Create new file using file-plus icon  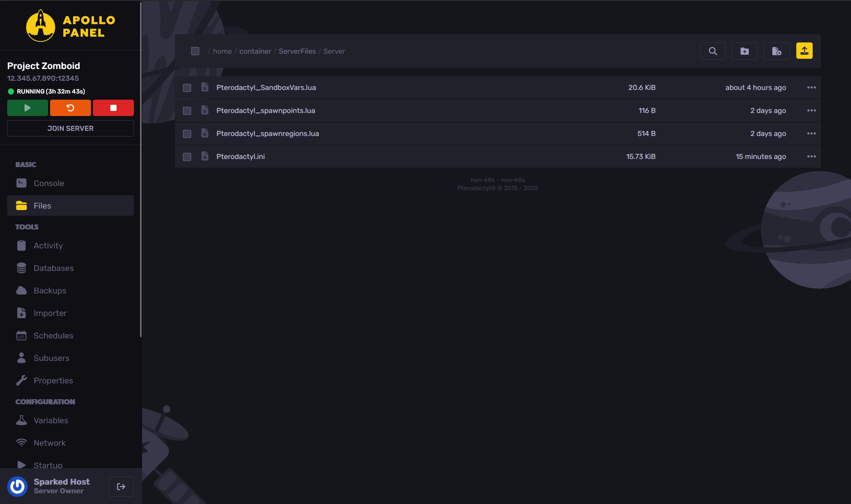pyautogui.click(x=776, y=51)
